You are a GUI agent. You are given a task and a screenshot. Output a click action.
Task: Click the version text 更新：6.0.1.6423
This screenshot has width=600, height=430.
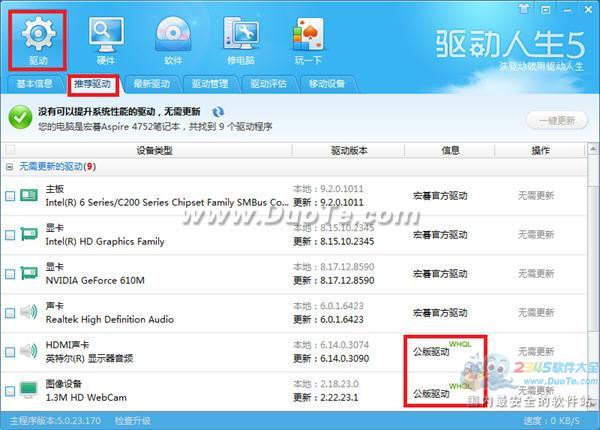[x=328, y=319]
